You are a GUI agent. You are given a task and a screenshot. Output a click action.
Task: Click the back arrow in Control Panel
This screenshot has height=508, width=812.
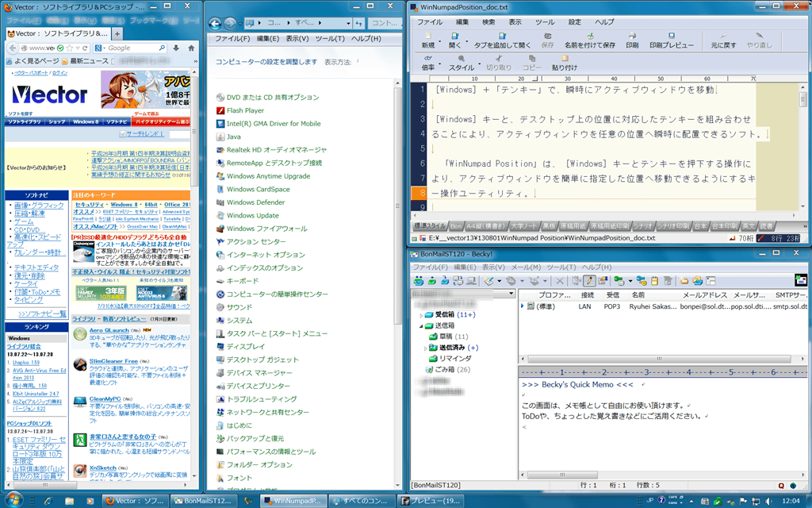(x=214, y=23)
